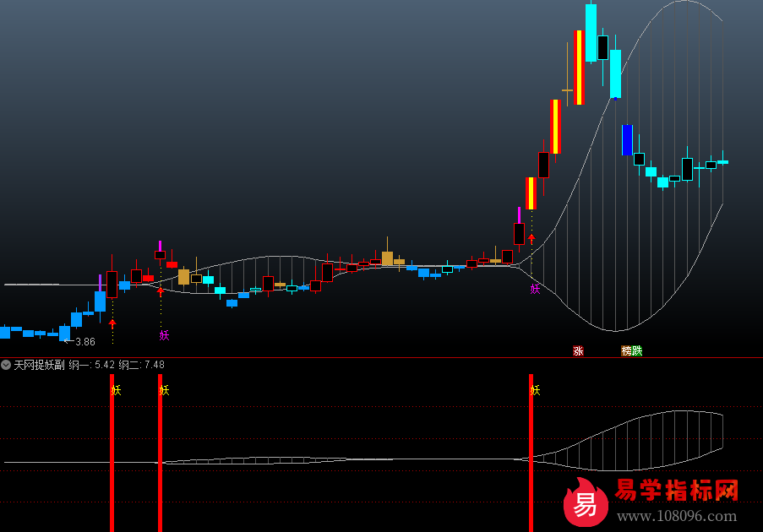Click the first yellow 妖 signal in sub-chart
Image resolution: width=763 pixels, height=532 pixels.
(116, 390)
